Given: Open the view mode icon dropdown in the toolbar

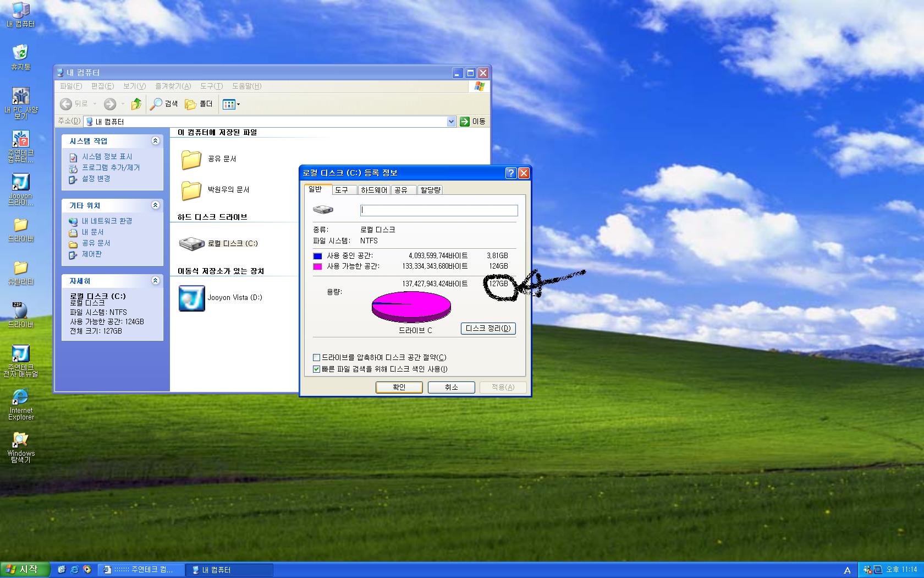Looking at the screenshot, I should (231, 104).
